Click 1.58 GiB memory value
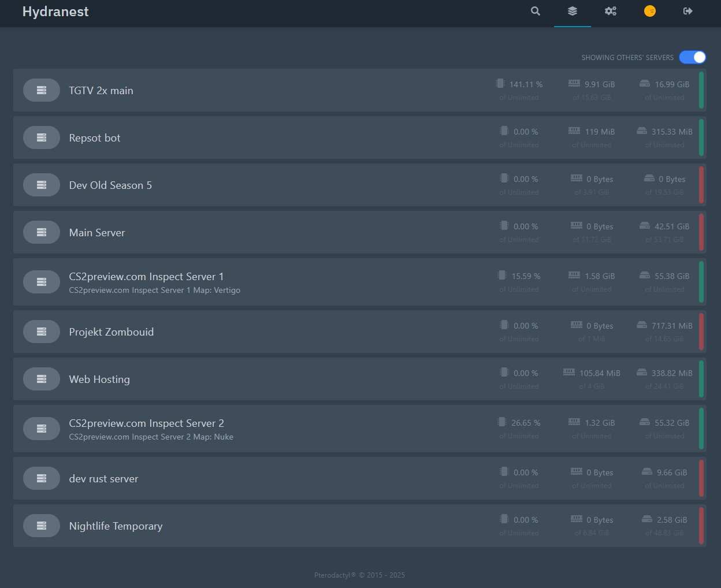The image size is (721, 588). (600, 276)
